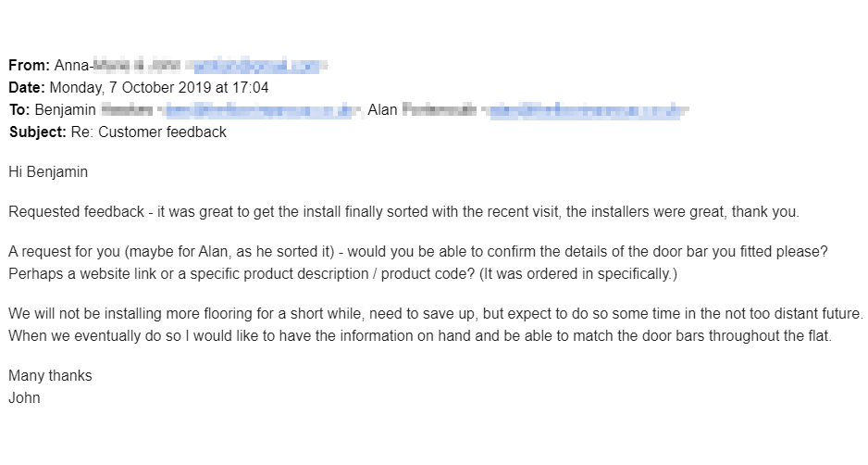Click the line starting "We will not be installing"

coord(435,315)
